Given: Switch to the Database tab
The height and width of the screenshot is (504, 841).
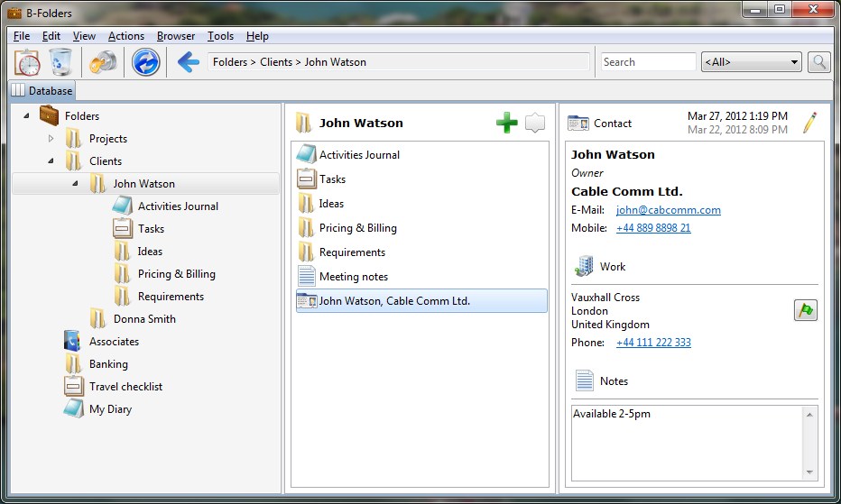Looking at the screenshot, I should click(x=43, y=91).
